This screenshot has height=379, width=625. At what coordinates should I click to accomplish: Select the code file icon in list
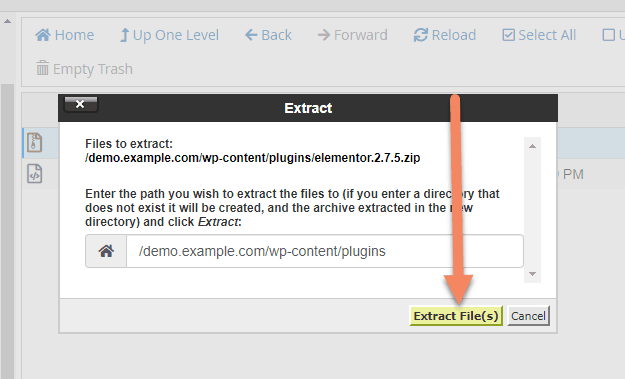coord(34,174)
